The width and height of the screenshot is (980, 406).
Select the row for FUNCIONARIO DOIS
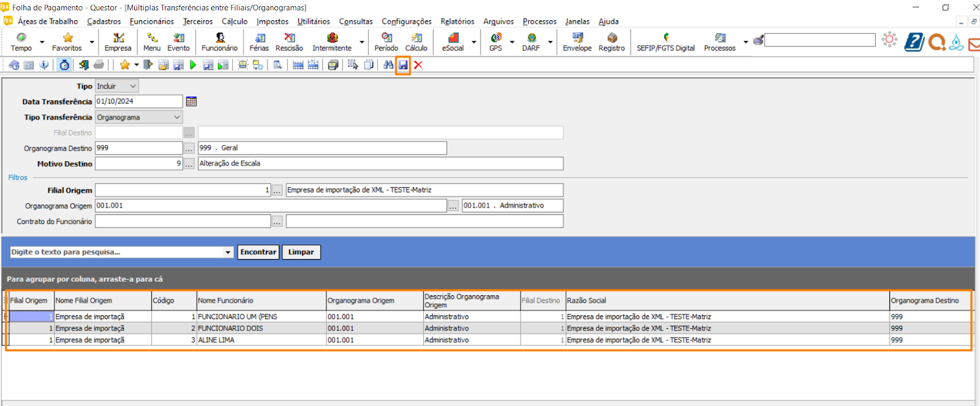tap(489, 328)
